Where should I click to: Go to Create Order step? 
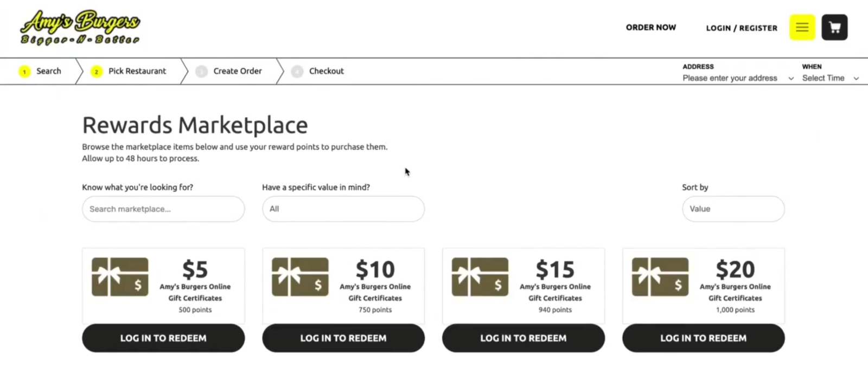pos(237,71)
